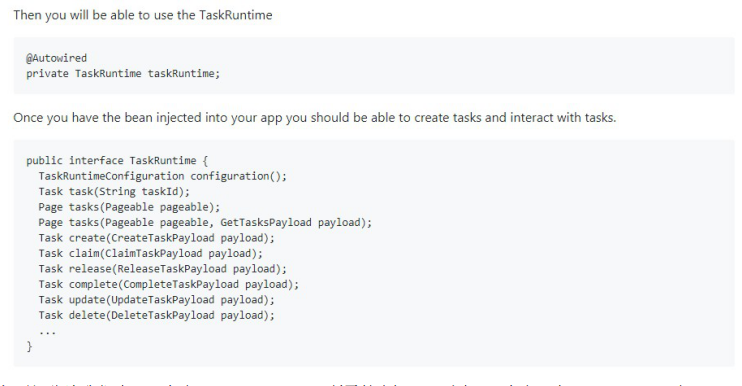The height and width of the screenshot is (386, 742).
Task: Click the paragraph starting 'Once you have the bean'
Action: coord(315,117)
